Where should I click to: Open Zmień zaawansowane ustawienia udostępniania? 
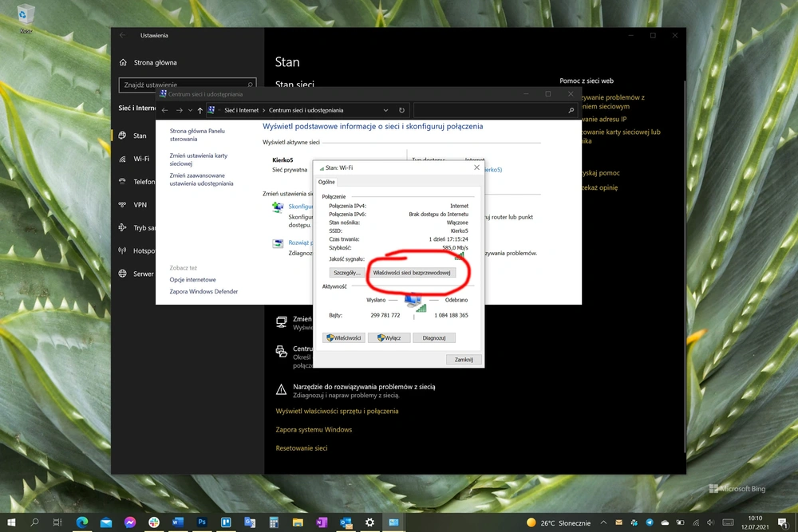point(202,179)
